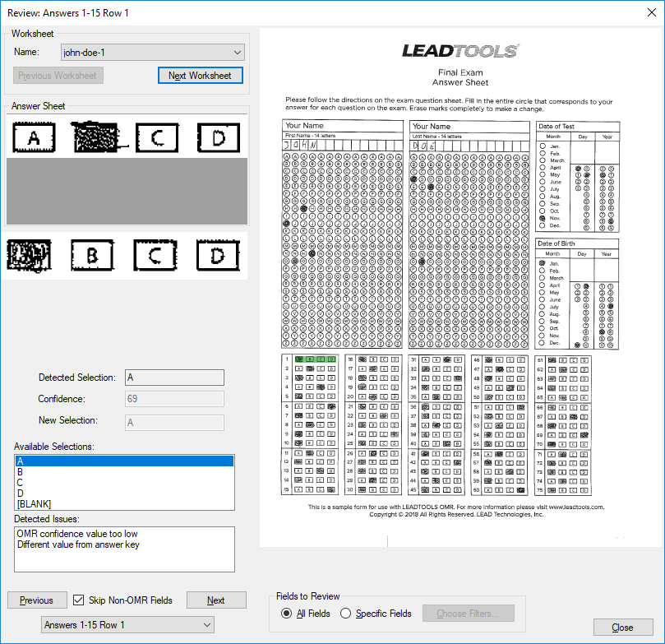Open the worksheet Name dropdown john-doe-1

[153, 52]
